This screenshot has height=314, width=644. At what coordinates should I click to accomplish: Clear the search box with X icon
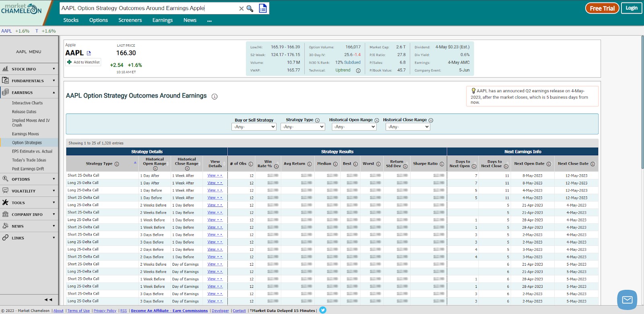click(242, 8)
